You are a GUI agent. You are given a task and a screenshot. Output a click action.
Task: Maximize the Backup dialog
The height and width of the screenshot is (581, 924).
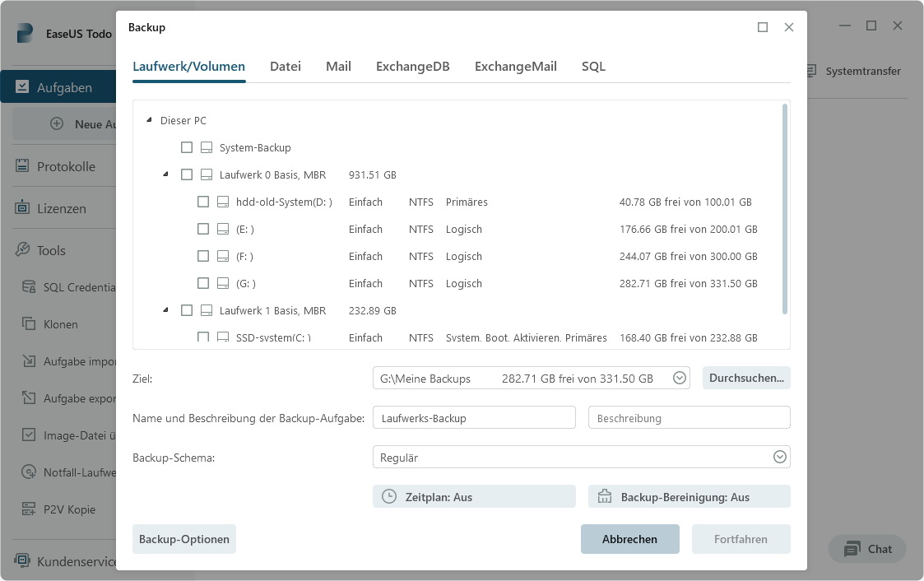763,27
